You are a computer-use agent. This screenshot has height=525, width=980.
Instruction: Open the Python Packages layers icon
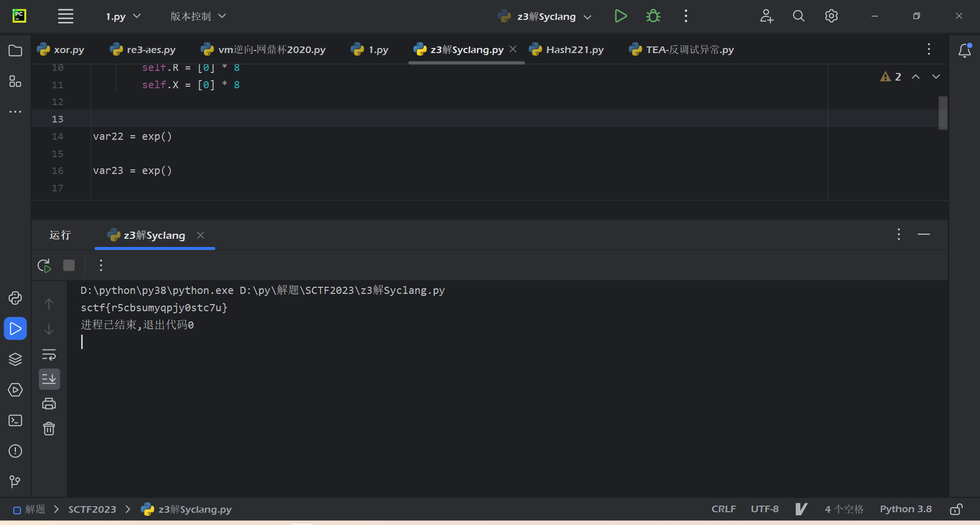coord(15,359)
